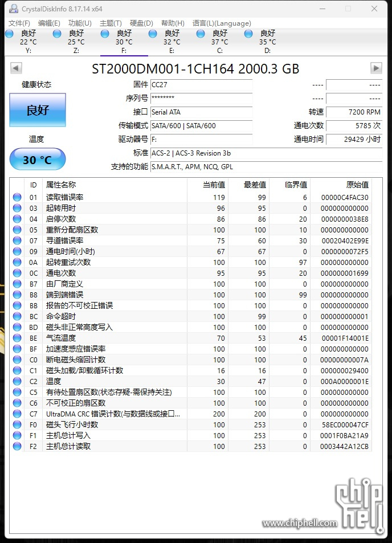The width and height of the screenshot is (392, 543).
Task: Go to previous disk with left arrow
Action: coord(16,68)
